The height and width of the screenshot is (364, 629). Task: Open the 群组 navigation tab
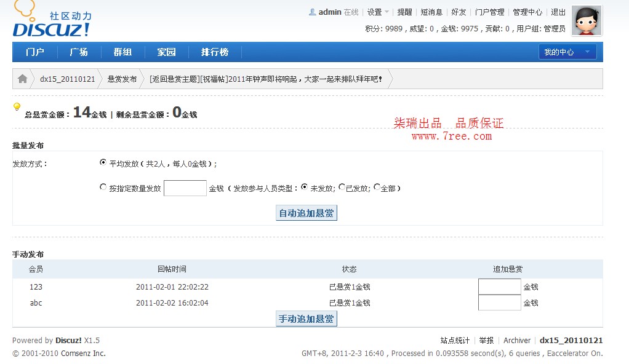122,52
